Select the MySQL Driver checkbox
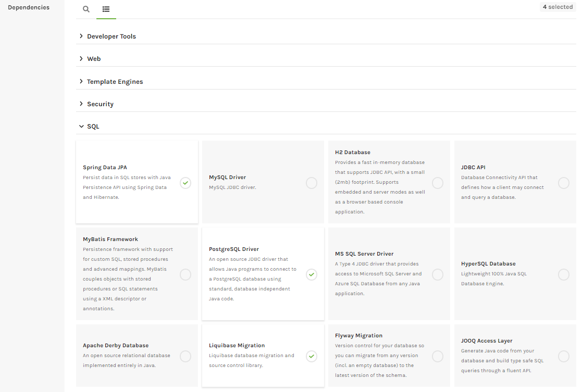 (312, 183)
